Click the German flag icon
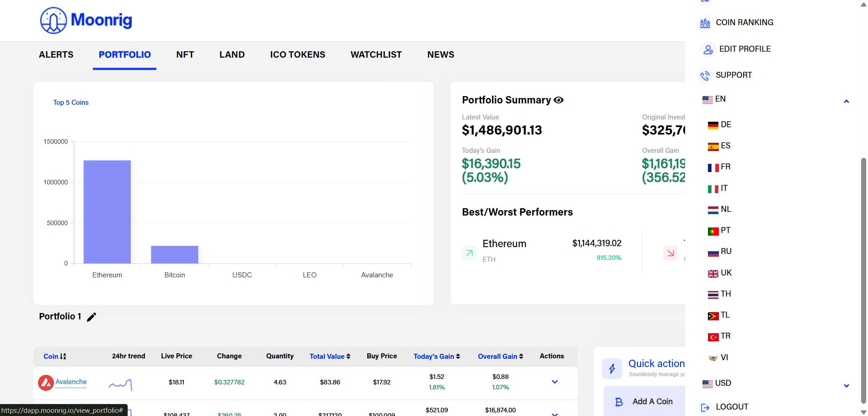Viewport: 868px width, 416px height. coord(713,125)
